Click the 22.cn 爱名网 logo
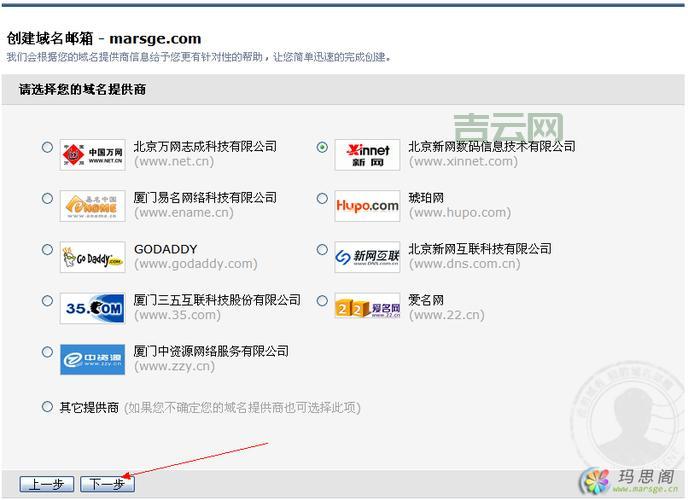The image size is (688, 500). (x=367, y=306)
